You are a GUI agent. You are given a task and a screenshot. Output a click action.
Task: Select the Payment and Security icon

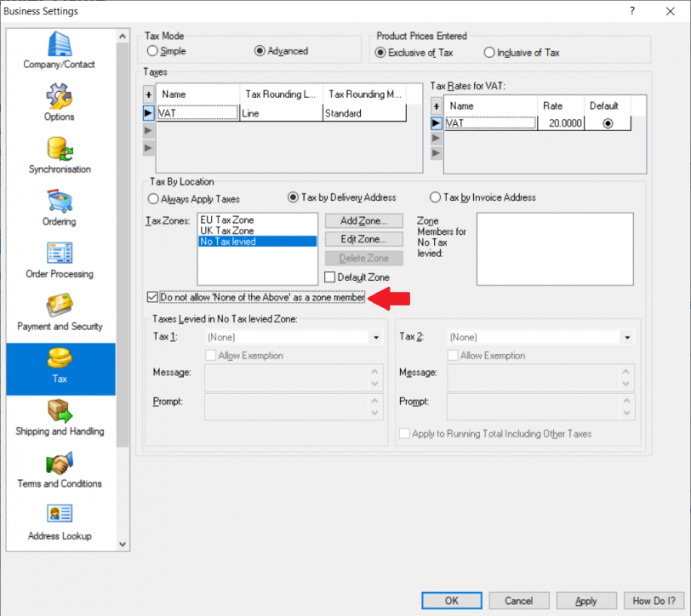60,305
